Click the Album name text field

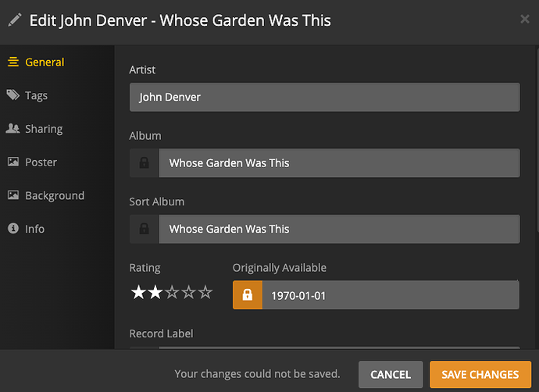click(x=338, y=163)
